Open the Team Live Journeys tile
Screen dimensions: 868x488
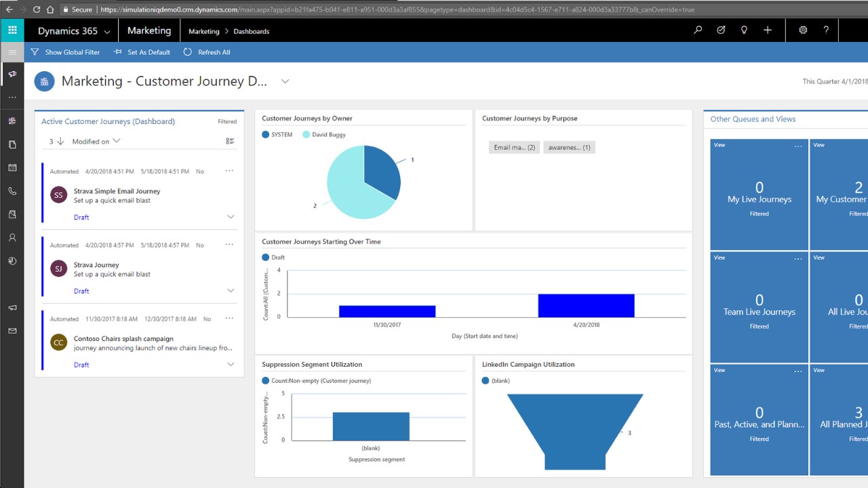(759, 308)
